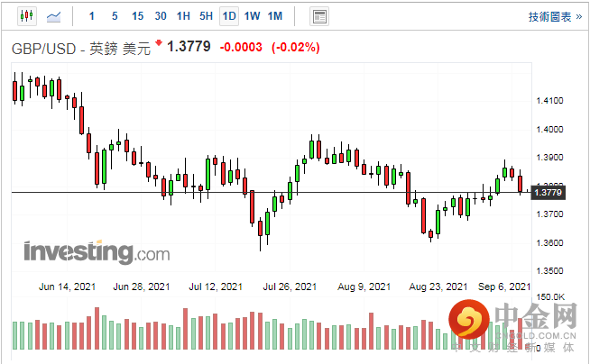The image size is (590, 364).
Task: Select the 1-minute timeframe
Action: [x=92, y=16]
